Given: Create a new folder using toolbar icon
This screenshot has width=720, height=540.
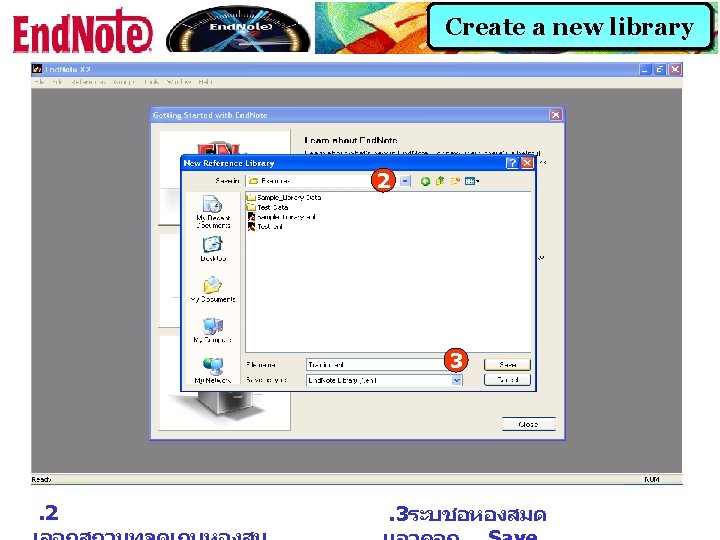Looking at the screenshot, I should (x=455, y=181).
